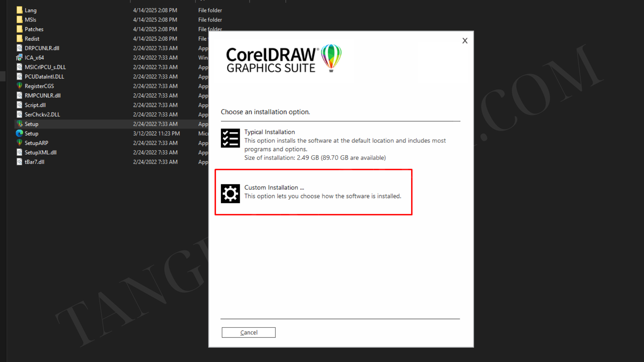Select the DRPCUNLR.dll file
This screenshot has height=362, width=644.
42,48
